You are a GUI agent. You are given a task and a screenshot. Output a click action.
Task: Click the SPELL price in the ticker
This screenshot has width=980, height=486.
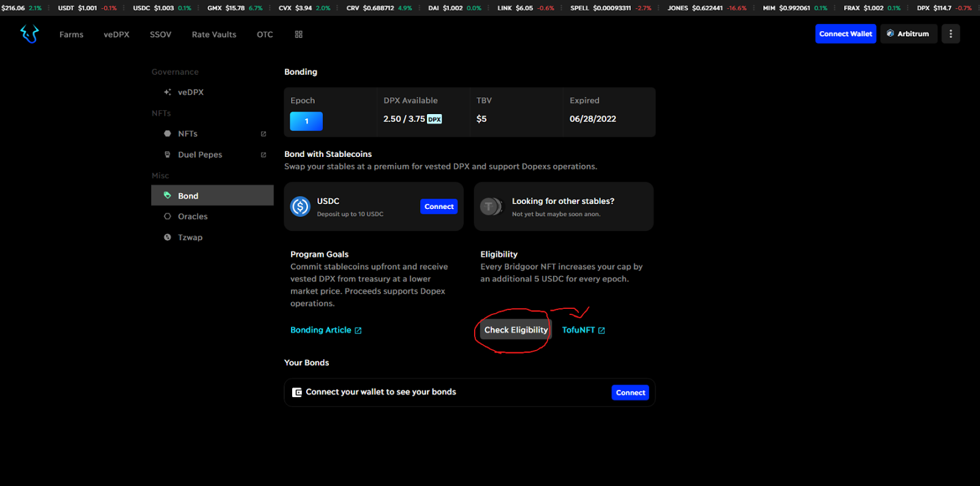(x=612, y=8)
